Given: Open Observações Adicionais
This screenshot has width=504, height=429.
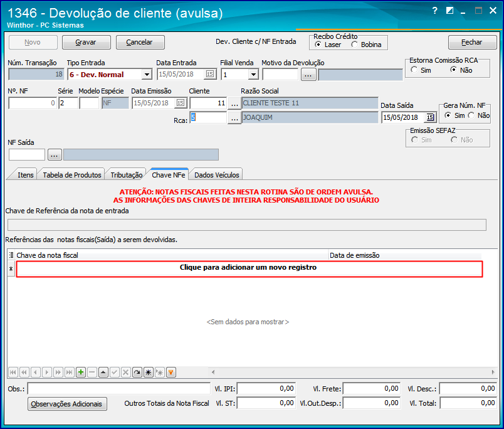Looking at the screenshot, I should [x=67, y=404].
